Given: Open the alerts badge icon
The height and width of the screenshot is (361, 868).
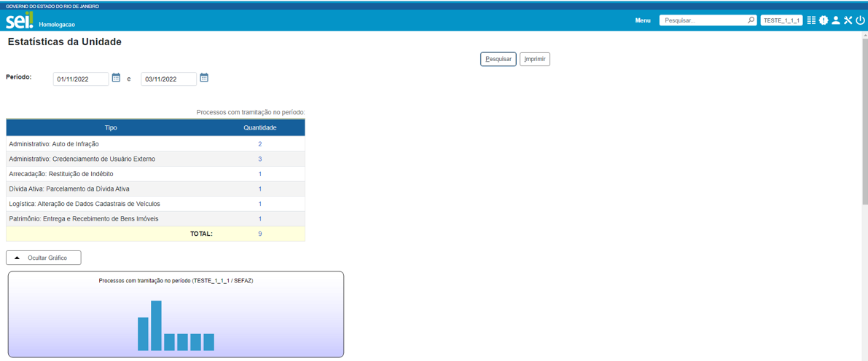Looking at the screenshot, I should point(824,20).
